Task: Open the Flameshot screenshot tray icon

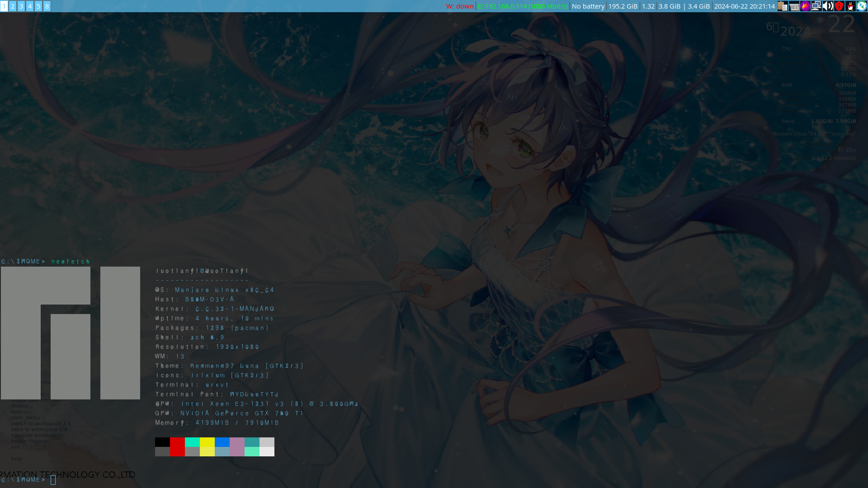Action: [805, 6]
